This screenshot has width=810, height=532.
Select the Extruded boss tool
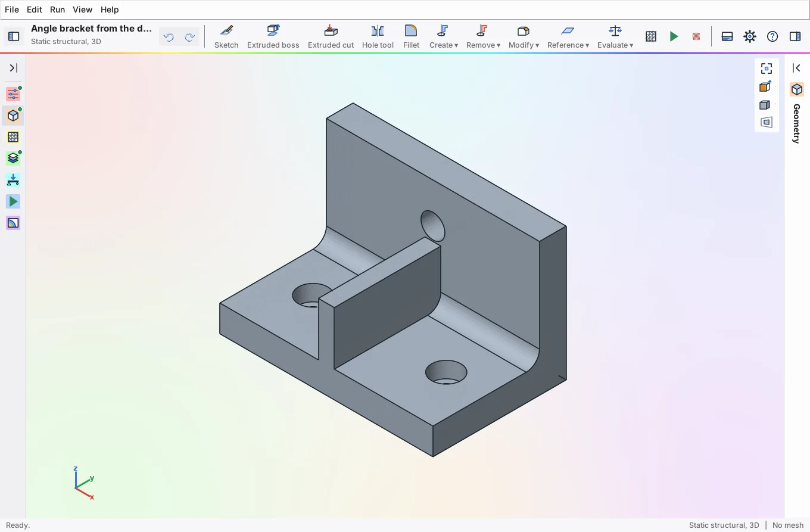pyautogui.click(x=273, y=36)
